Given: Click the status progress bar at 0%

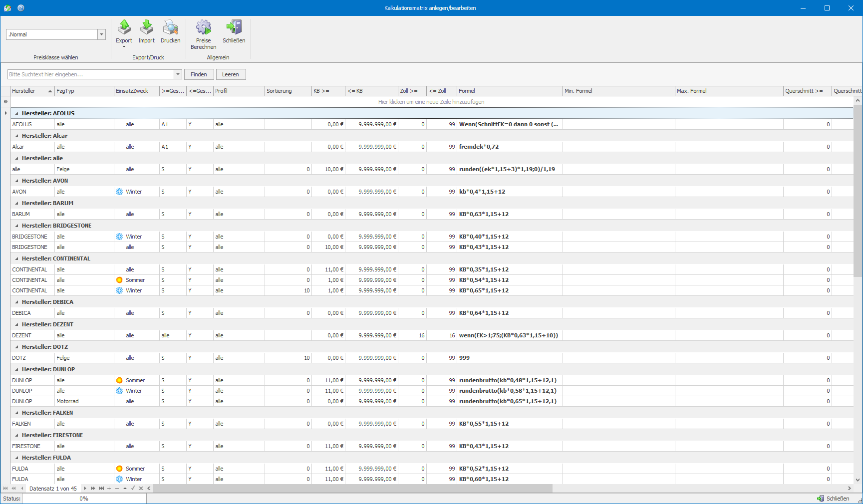Looking at the screenshot, I should (x=84, y=499).
